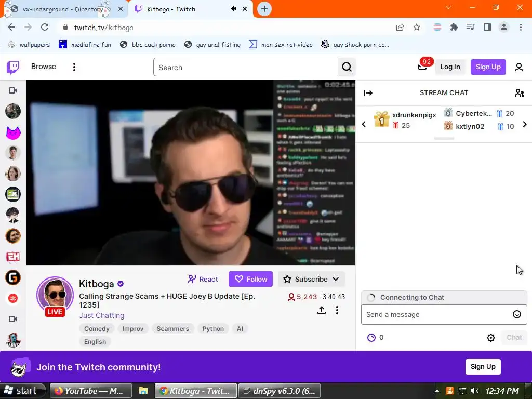Open the Windows start button

click(23, 391)
